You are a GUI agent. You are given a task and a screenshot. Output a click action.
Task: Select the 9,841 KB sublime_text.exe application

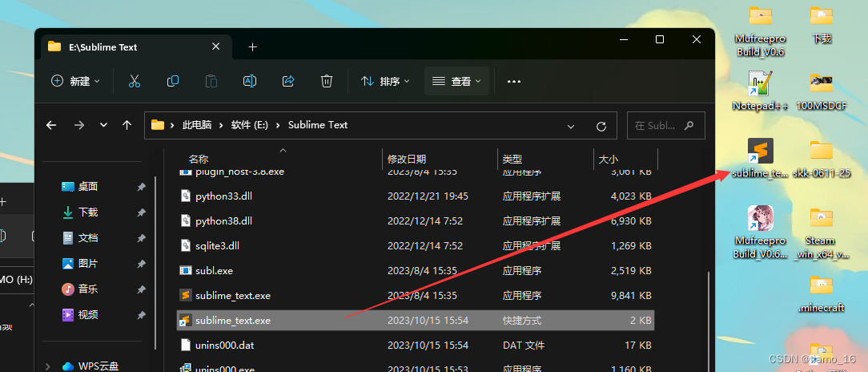coord(415,296)
